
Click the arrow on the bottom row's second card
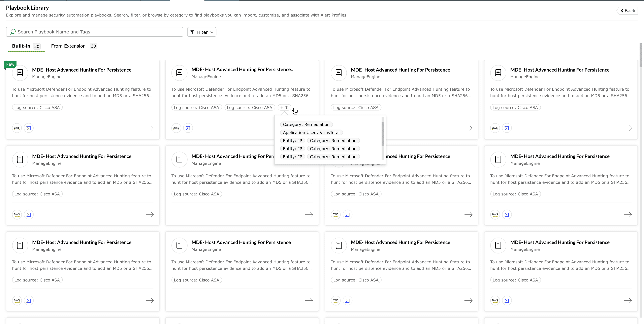click(x=309, y=300)
